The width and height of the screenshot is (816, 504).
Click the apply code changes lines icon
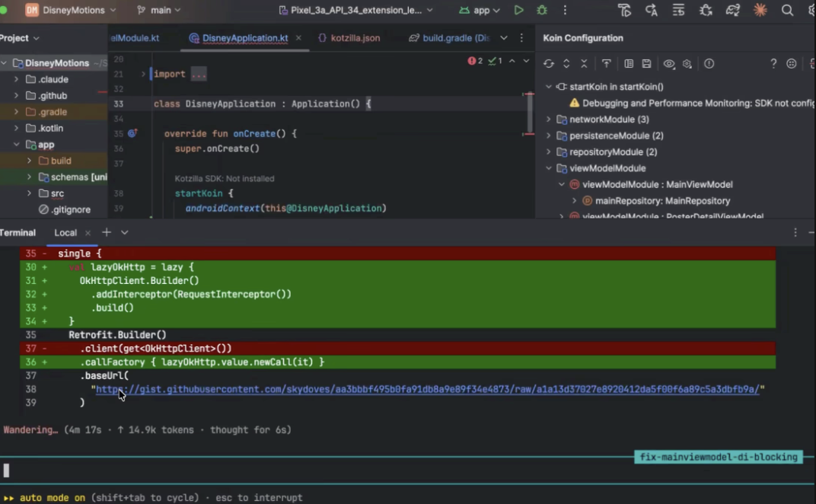(679, 10)
